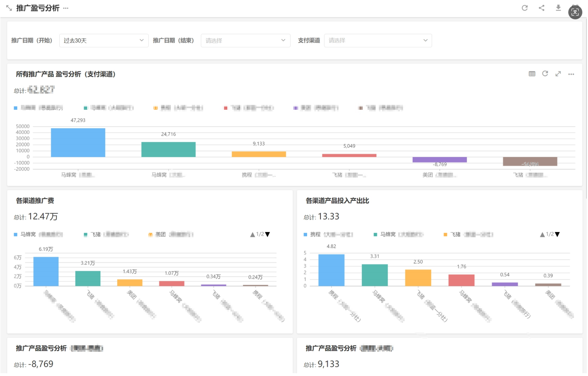Image resolution: width=588 pixels, height=376 pixels.
Task: Download the dashboard using the download icon
Action: coord(558,8)
